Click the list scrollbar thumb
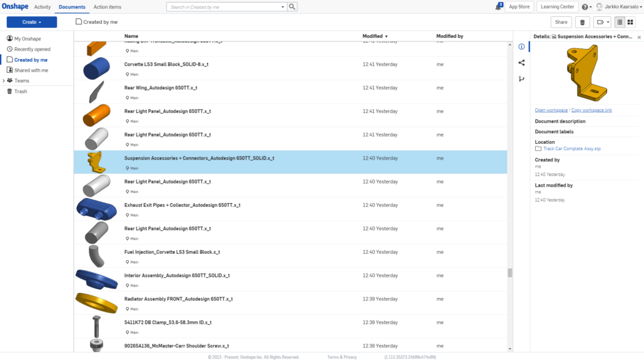 pos(509,273)
